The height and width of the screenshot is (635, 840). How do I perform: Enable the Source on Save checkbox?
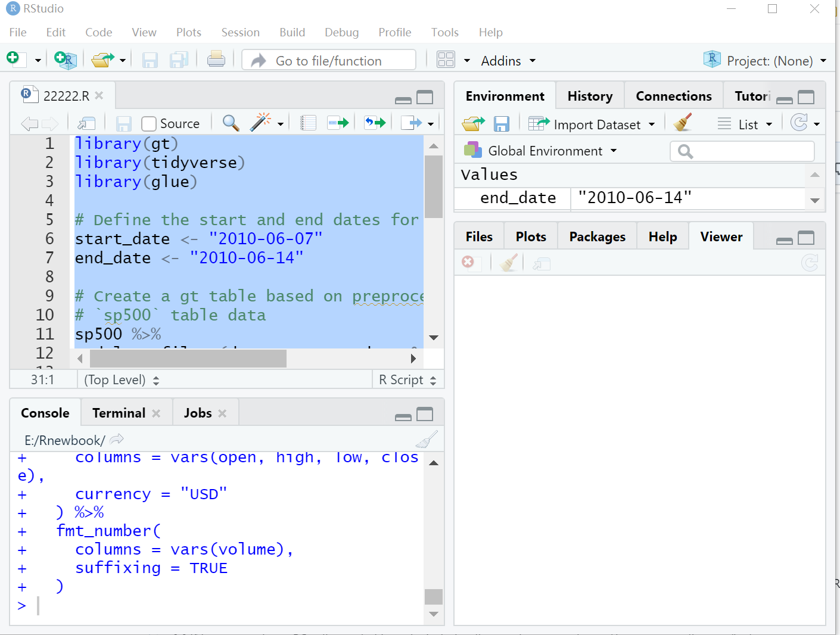(148, 123)
